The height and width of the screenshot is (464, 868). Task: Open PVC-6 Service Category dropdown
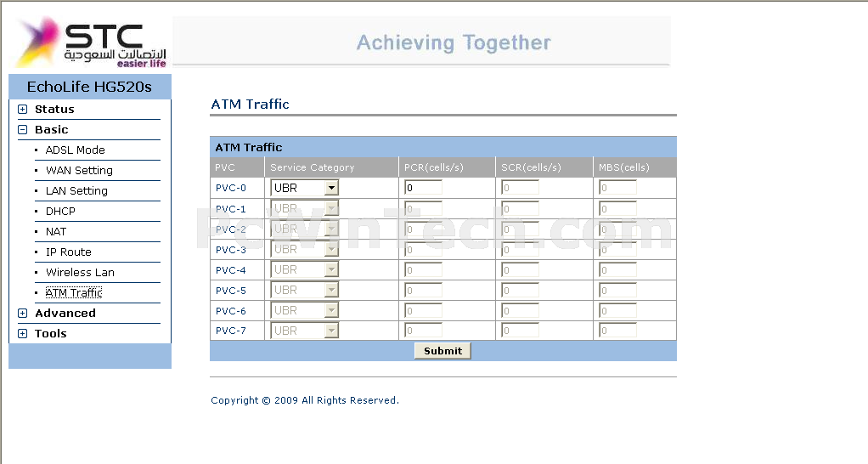[304, 311]
